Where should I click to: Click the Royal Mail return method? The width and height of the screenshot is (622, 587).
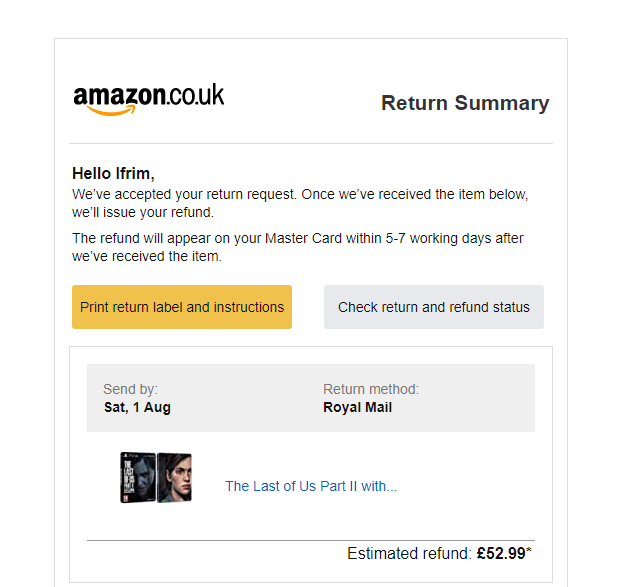tap(357, 407)
